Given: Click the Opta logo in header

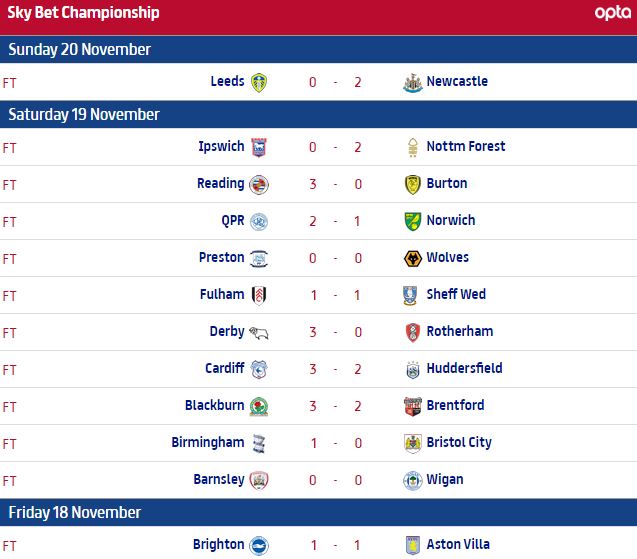Looking at the screenshot, I should coord(612,13).
